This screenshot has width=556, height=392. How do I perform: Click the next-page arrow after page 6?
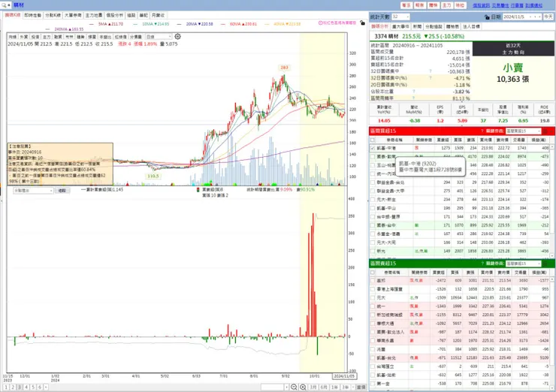46,387
